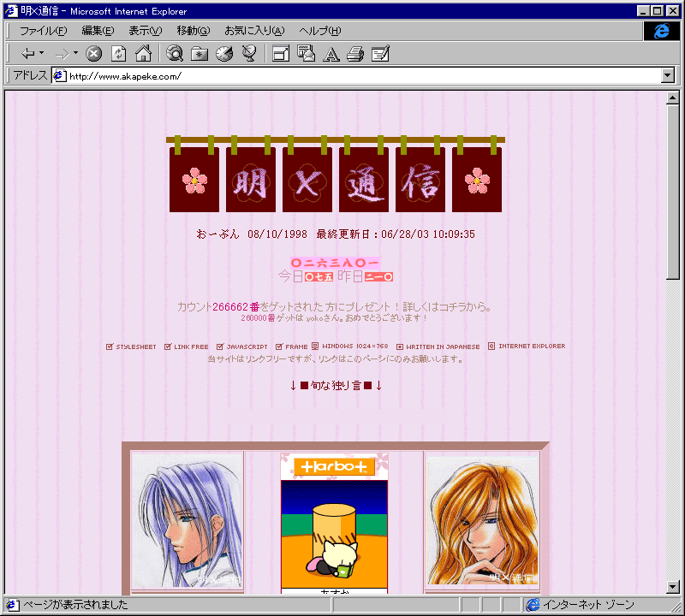
Task: Click the 明 kanji banner panel
Action: tap(251, 180)
